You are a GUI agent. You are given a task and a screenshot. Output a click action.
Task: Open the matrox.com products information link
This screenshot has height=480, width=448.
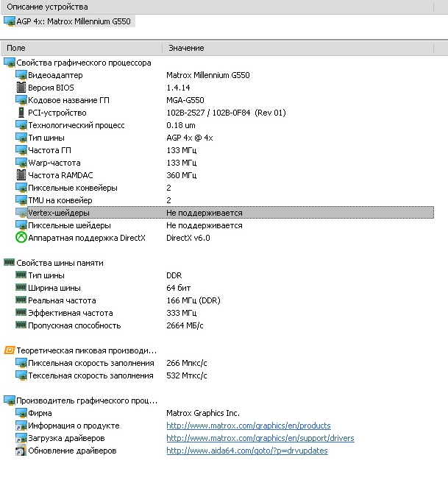click(x=249, y=426)
